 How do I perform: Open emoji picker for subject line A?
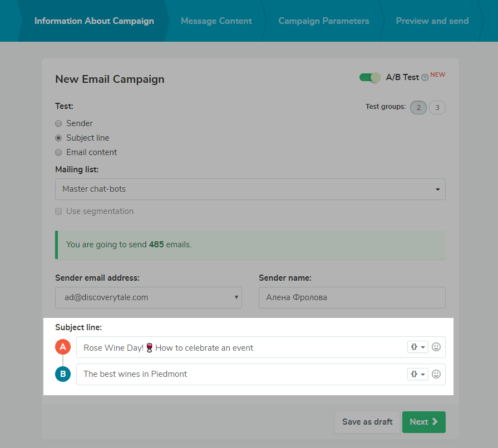(x=436, y=347)
